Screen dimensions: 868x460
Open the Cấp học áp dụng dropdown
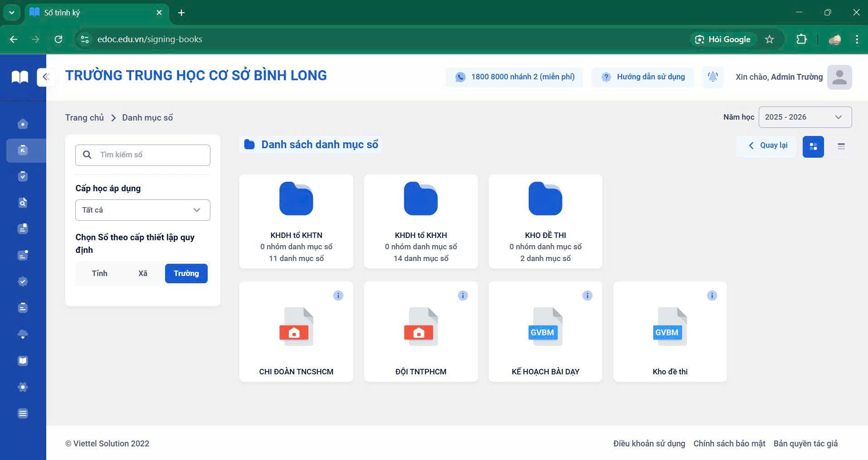142,210
